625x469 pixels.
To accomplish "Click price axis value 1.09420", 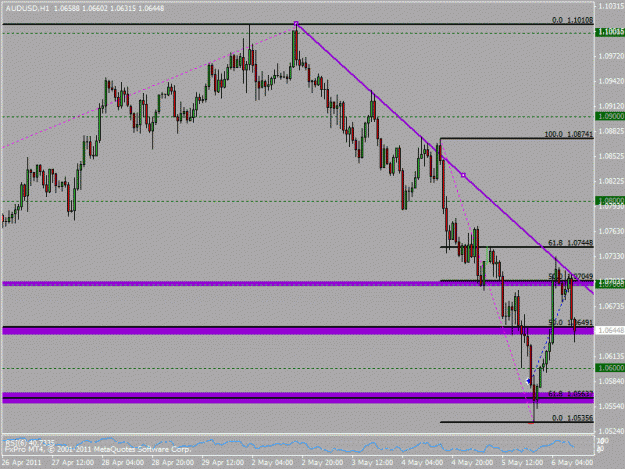I will click(611, 81).
